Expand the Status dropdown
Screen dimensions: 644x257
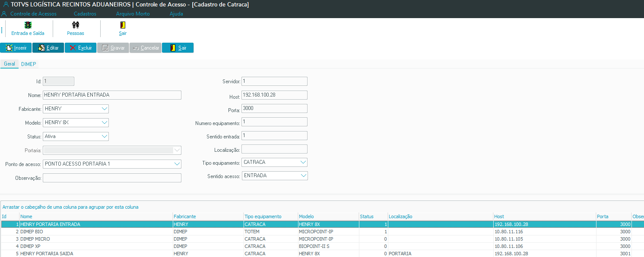pos(105,136)
